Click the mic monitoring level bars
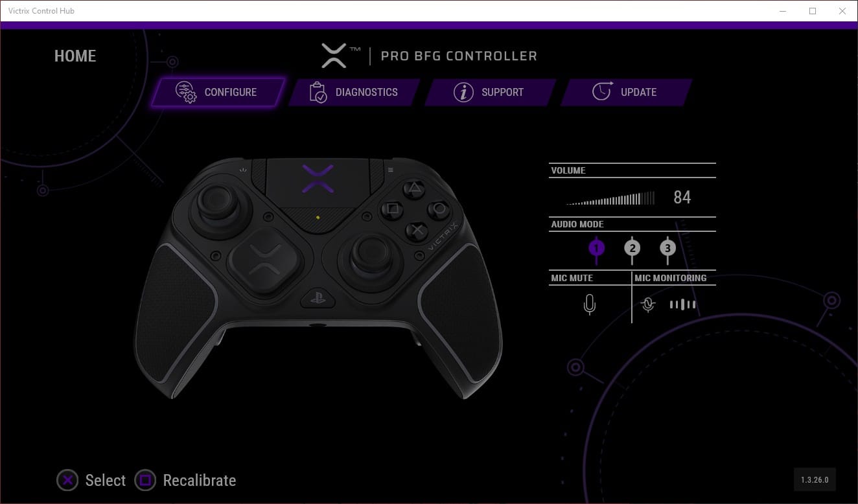The image size is (858, 504). coord(682,304)
